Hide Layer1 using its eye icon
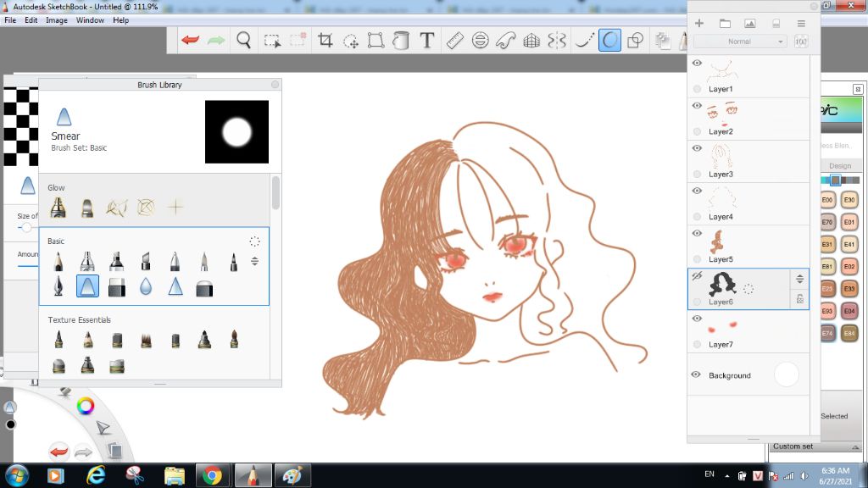The height and width of the screenshot is (488, 868). [x=697, y=63]
